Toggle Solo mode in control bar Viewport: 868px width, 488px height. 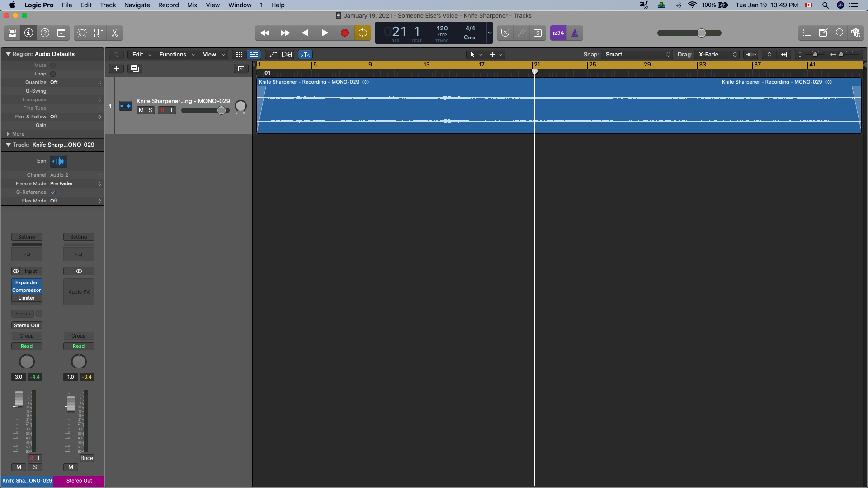tap(538, 33)
